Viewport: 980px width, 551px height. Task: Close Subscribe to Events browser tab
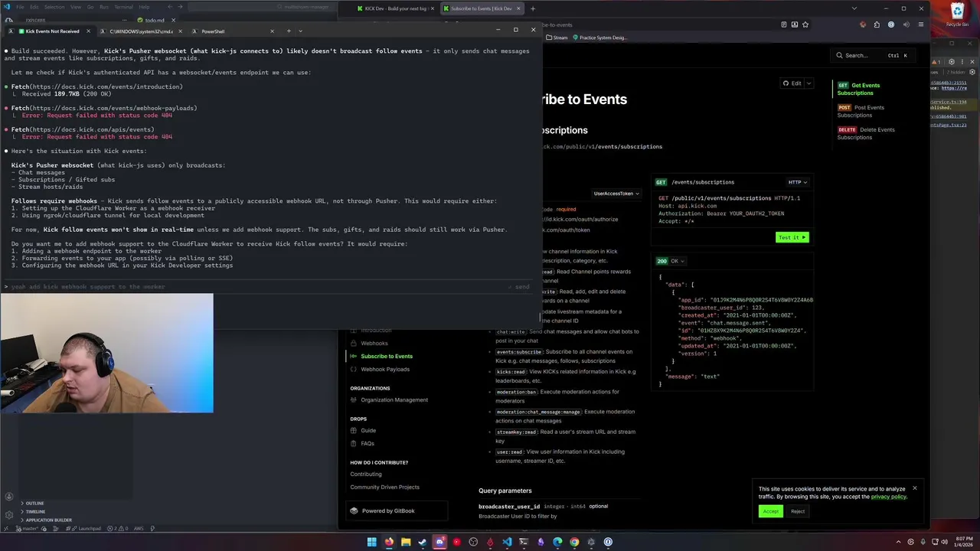coord(518,8)
